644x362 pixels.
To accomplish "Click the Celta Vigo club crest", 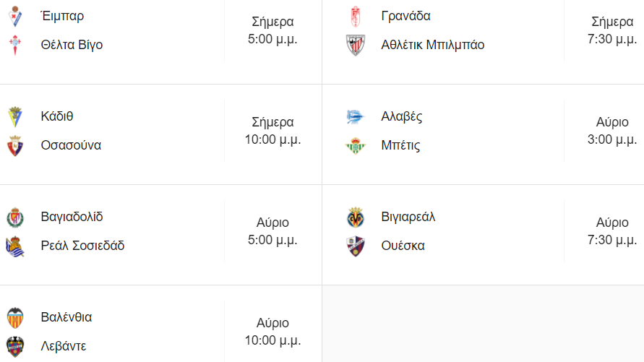I will coord(15,45).
